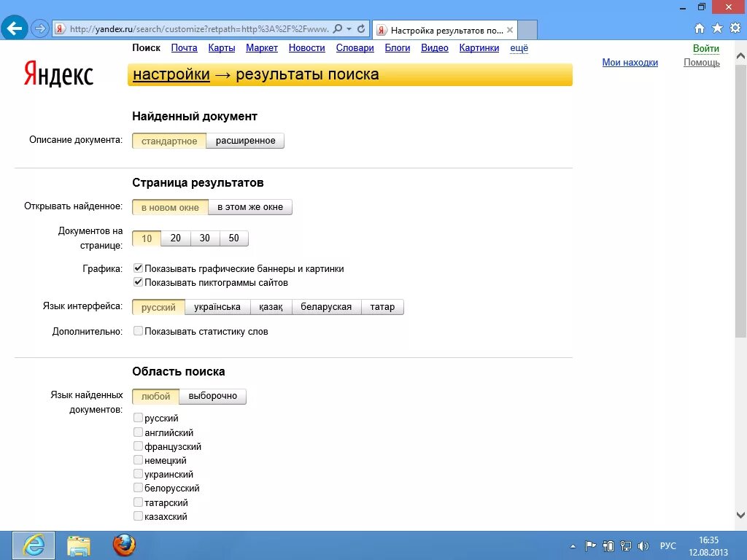The height and width of the screenshot is (560, 747).
Task: Select қазақ interface language
Action: (x=271, y=307)
